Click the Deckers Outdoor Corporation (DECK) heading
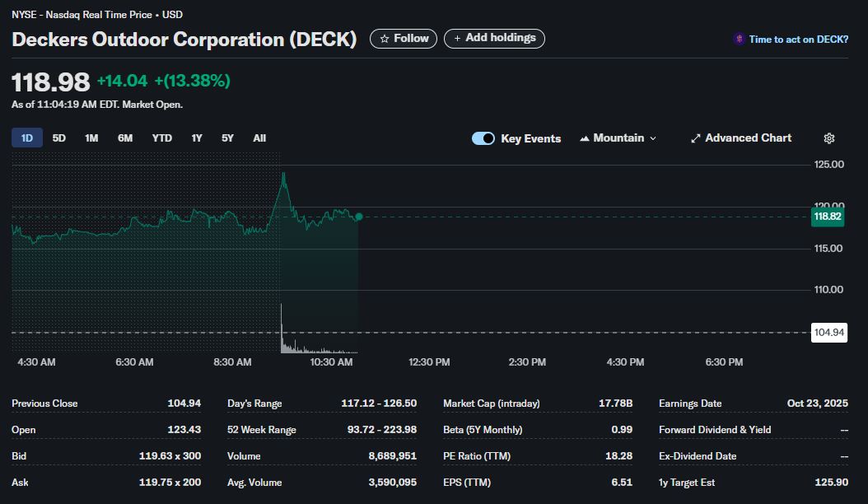 [184, 40]
